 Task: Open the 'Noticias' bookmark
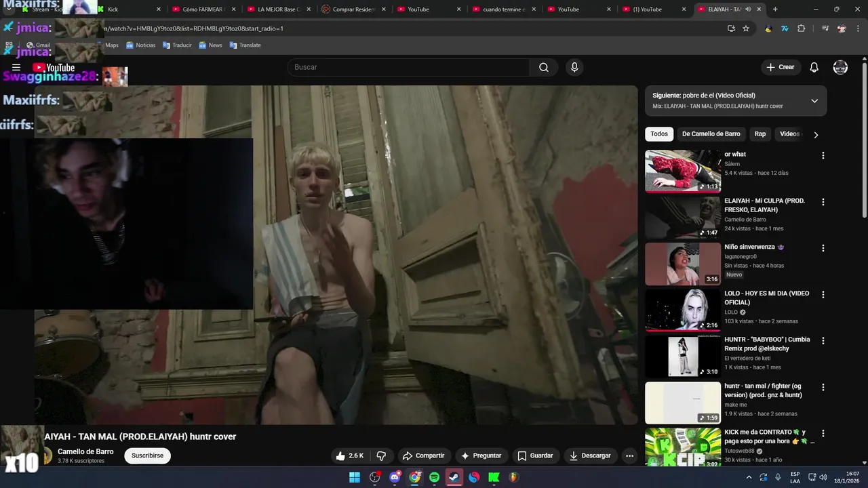point(140,45)
